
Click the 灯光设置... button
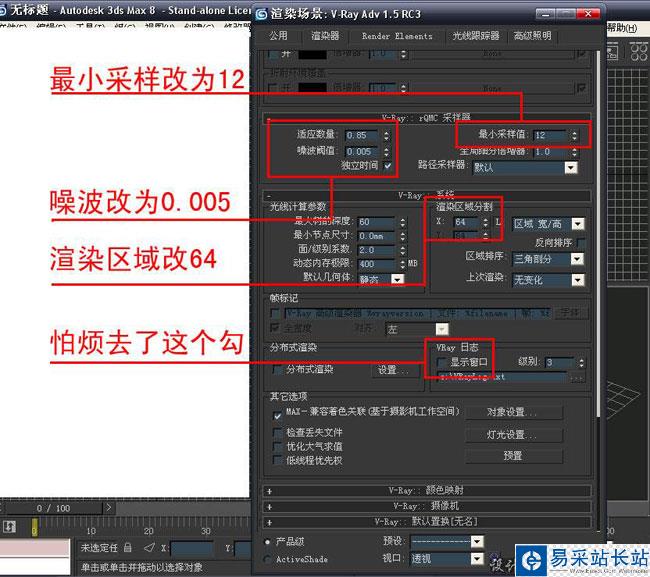click(x=514, y=435)
